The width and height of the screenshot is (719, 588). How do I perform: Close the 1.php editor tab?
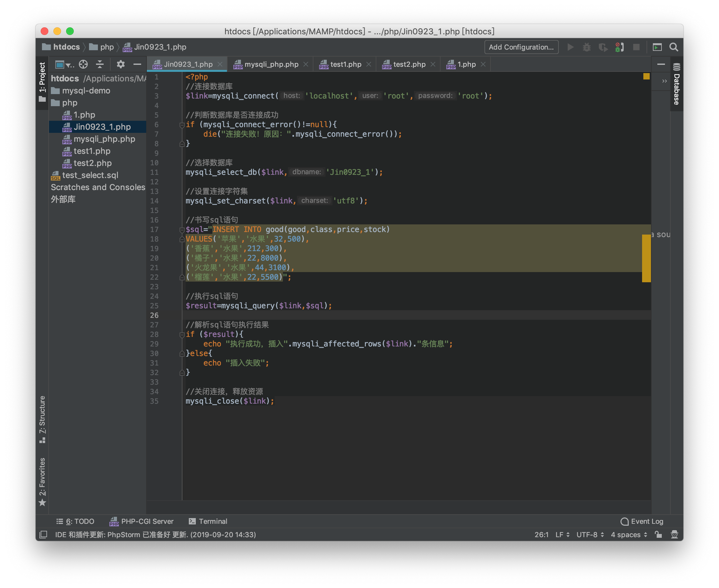(483, 64)
